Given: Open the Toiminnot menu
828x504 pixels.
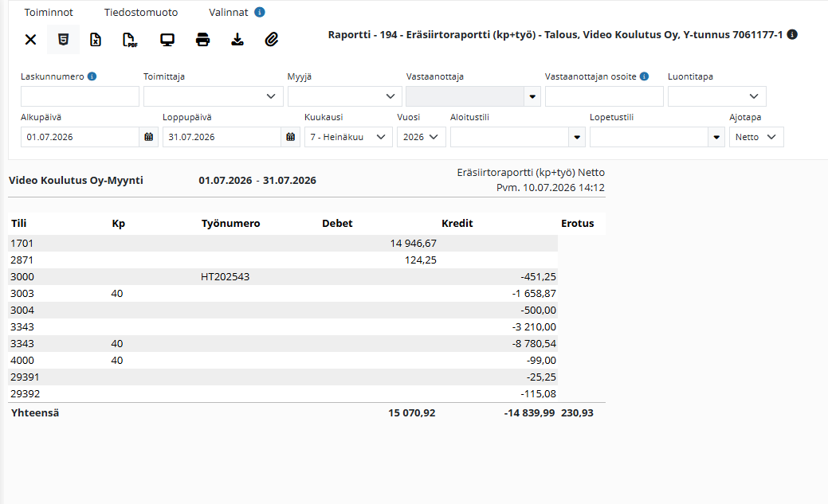Looking at the screenshot, I should pos(49,12).
